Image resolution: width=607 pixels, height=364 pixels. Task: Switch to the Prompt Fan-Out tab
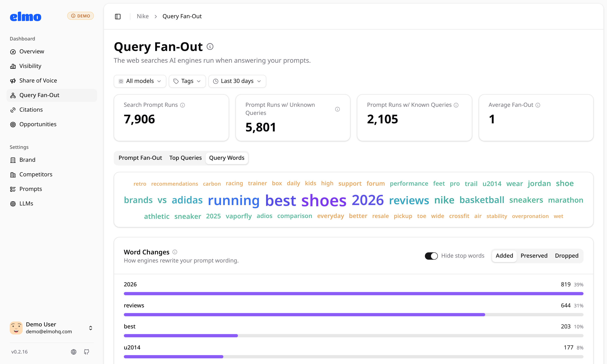[x=140, y=158]
